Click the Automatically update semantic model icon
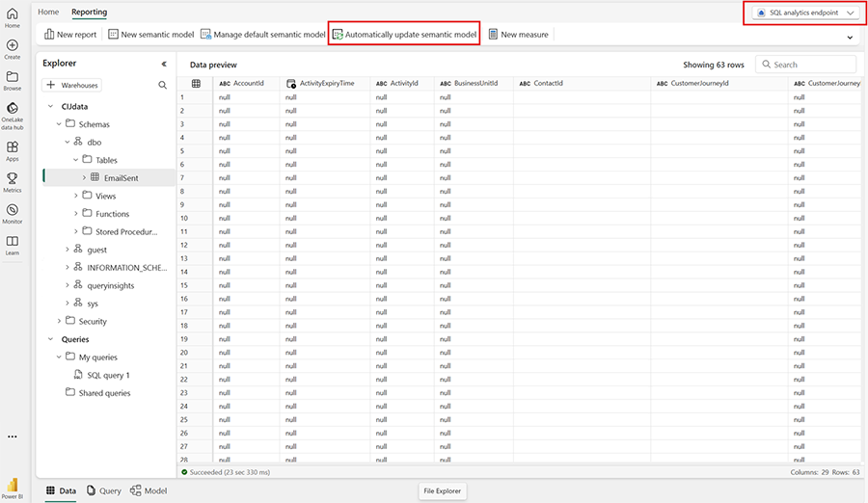Screen dimensions: 868x503 click(x=338, y=35)
